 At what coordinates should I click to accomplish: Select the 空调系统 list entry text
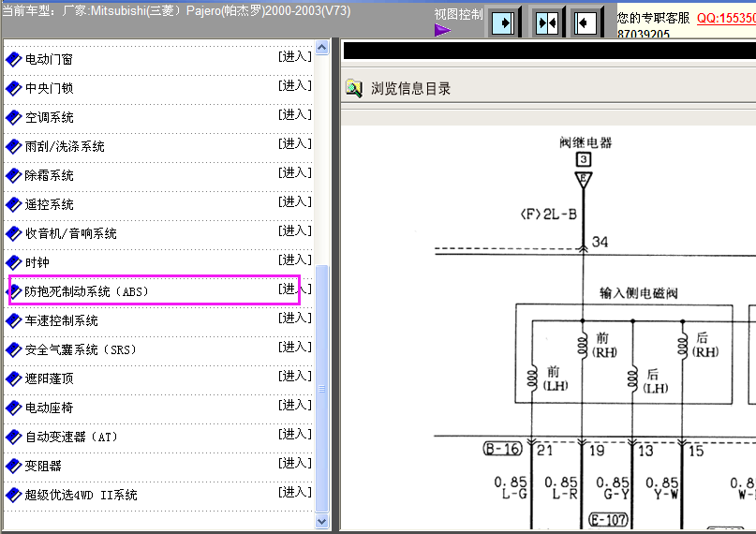click(49, 117)
